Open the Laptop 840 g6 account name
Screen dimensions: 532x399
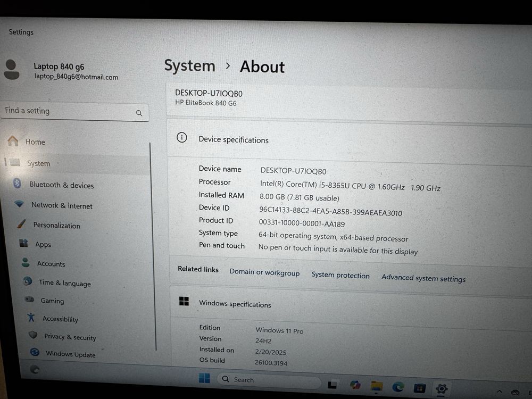pyautogui.click(x=59, y=66)
